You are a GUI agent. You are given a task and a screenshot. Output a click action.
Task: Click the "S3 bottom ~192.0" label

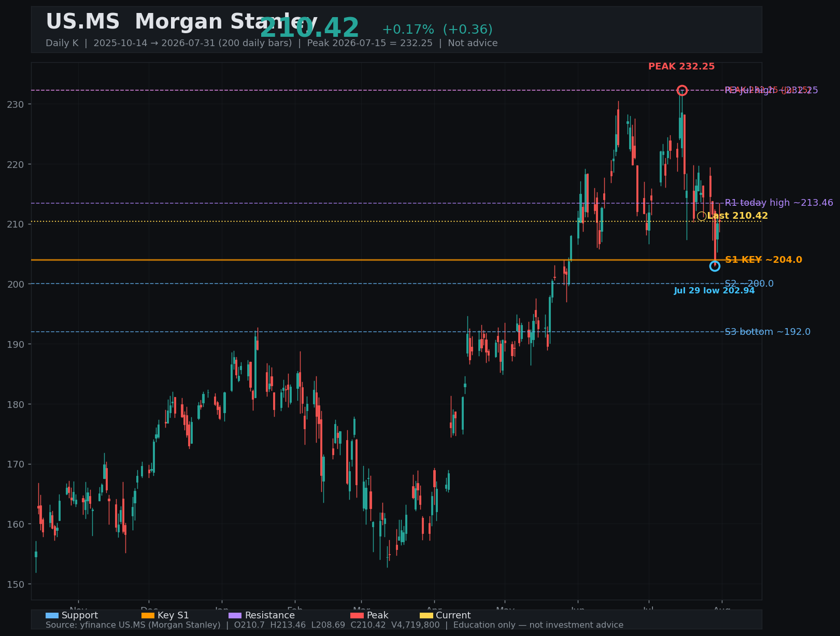pos(767,332)
